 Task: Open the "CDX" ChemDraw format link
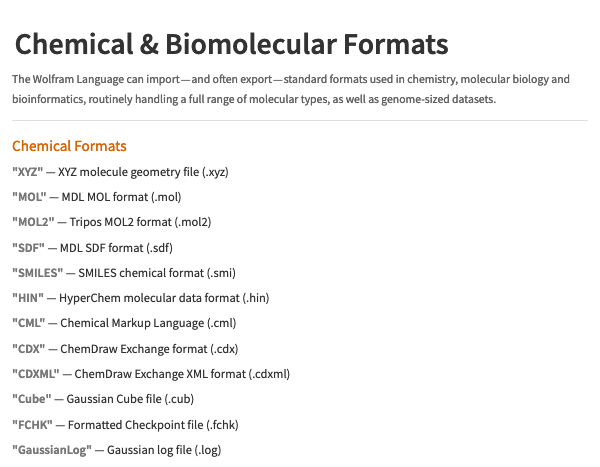29,349
